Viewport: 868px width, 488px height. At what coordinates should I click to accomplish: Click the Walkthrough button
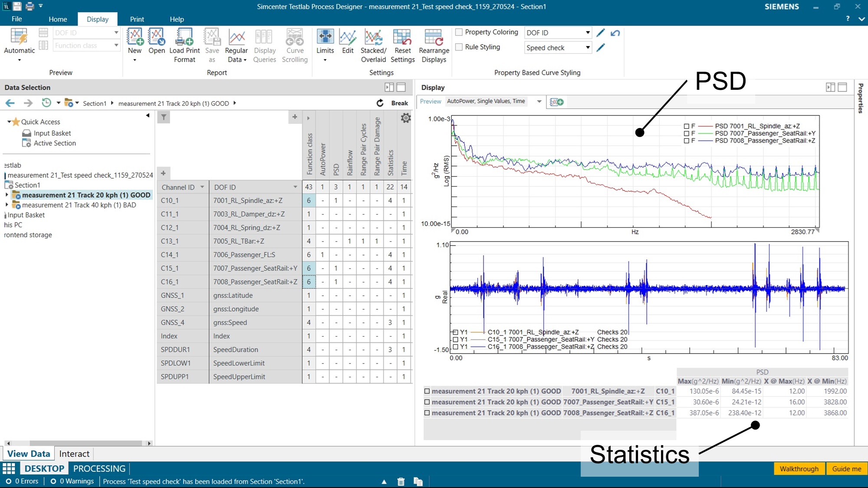tap(799, 469)
